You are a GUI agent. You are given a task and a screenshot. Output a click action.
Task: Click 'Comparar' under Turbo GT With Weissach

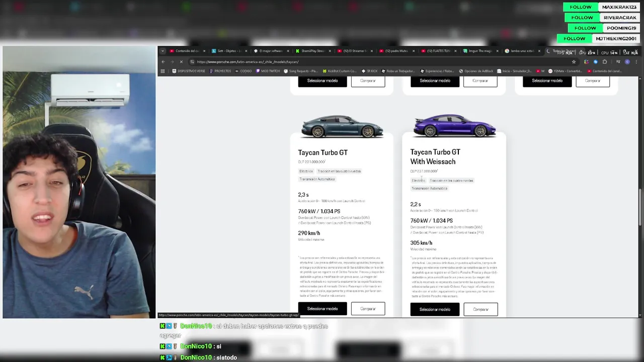tap(480, 309)
